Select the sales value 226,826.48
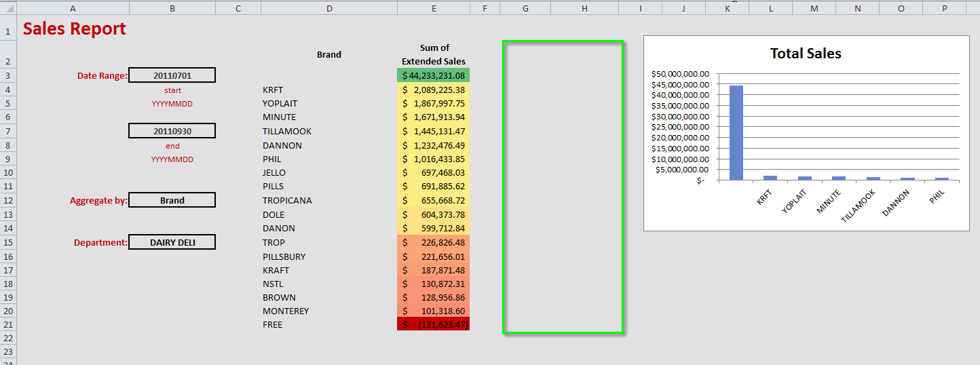Screen dimensions: 980x365 click(434, 243)
